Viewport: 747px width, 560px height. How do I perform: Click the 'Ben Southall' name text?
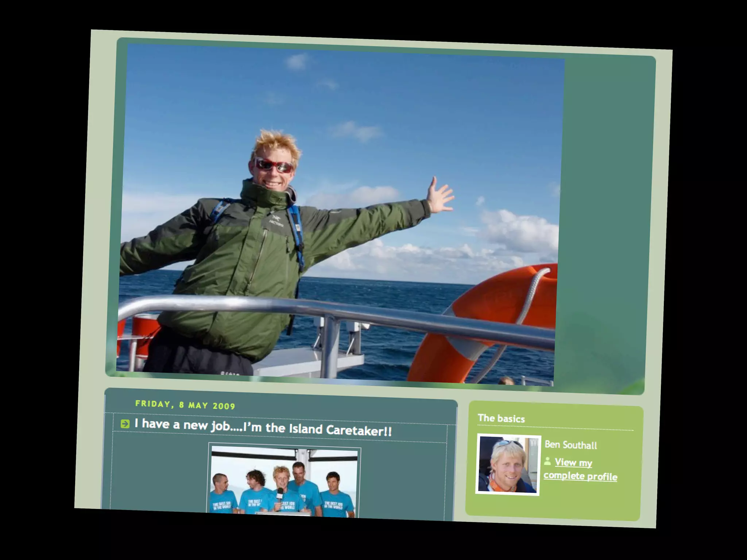(570, 445)
